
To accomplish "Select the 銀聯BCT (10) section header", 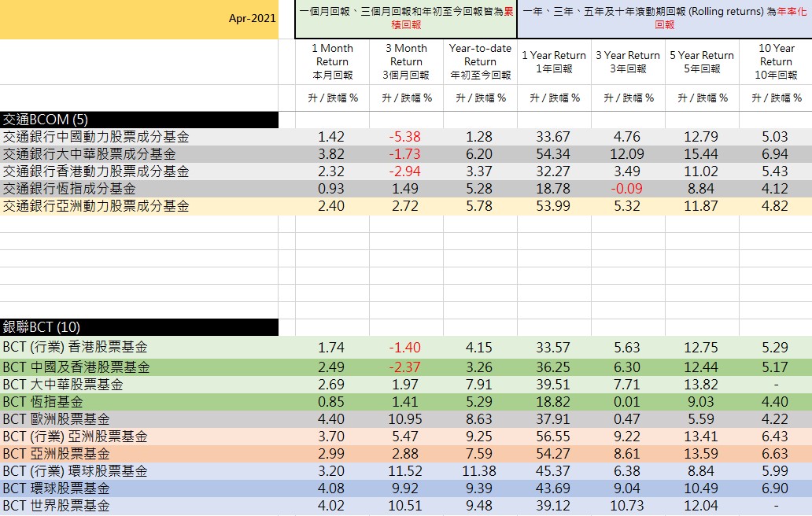I will (139, 327).
